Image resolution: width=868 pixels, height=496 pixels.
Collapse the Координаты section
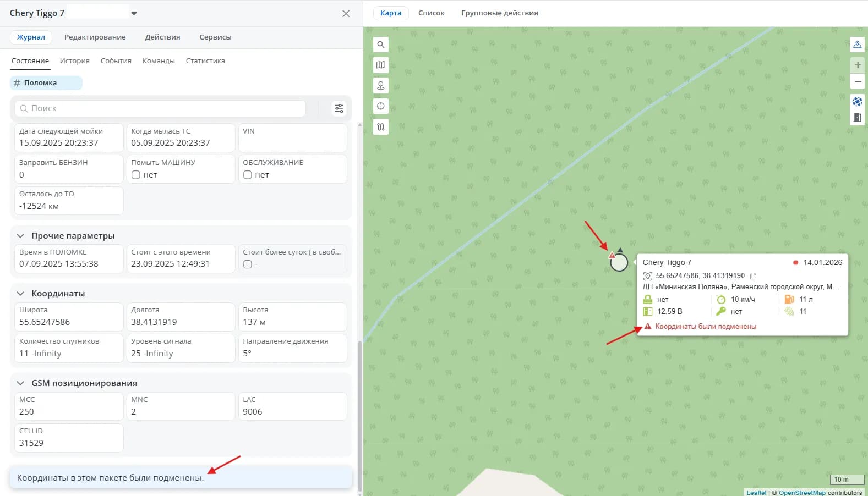(20, 294)
